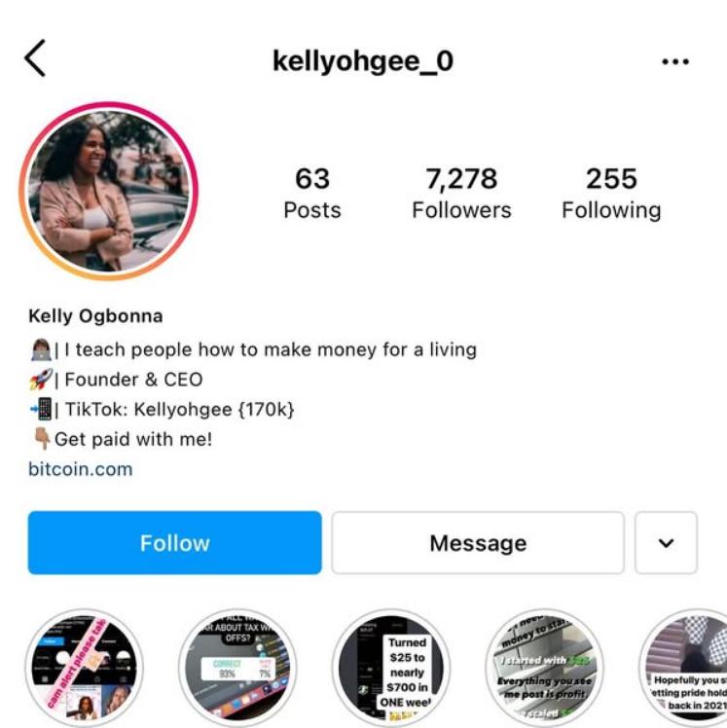Send a message via Message button
The image size is (727, 728).
click(x=478, y=543)
